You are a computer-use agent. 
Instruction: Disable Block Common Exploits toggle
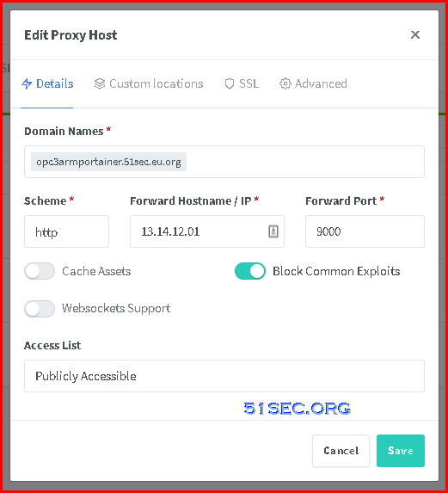(250, 271)
